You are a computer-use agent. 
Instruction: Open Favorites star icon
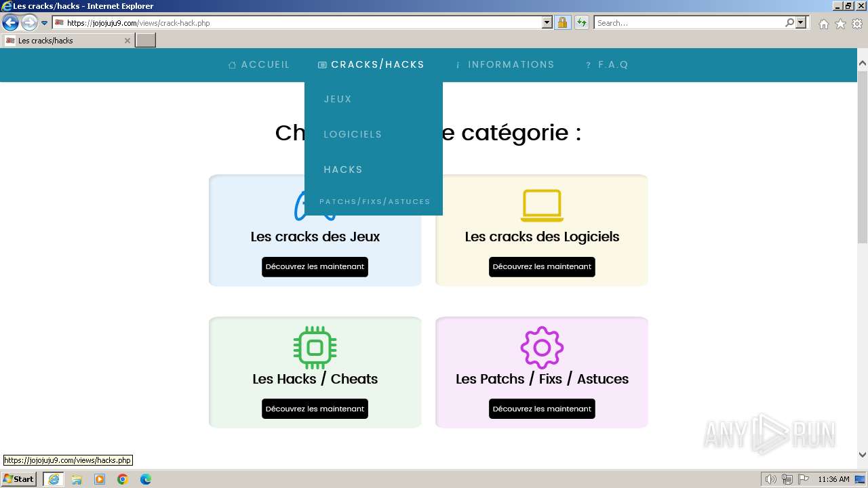pyautogui.click(x=840, y=24)
